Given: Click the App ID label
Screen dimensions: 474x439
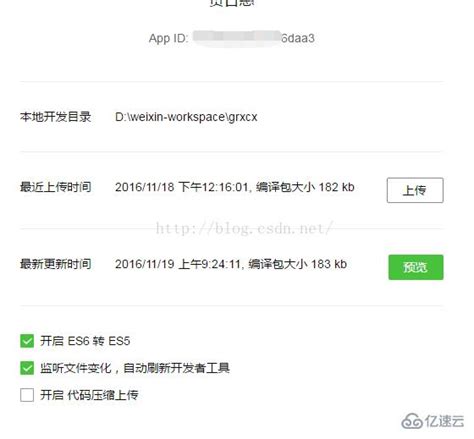Looking at the screenshot, I should click(169, 38).
